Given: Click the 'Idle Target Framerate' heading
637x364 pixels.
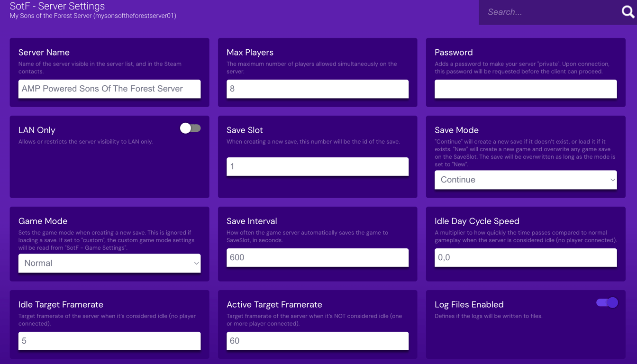Looking at the screenshot, I should [61, 304].
